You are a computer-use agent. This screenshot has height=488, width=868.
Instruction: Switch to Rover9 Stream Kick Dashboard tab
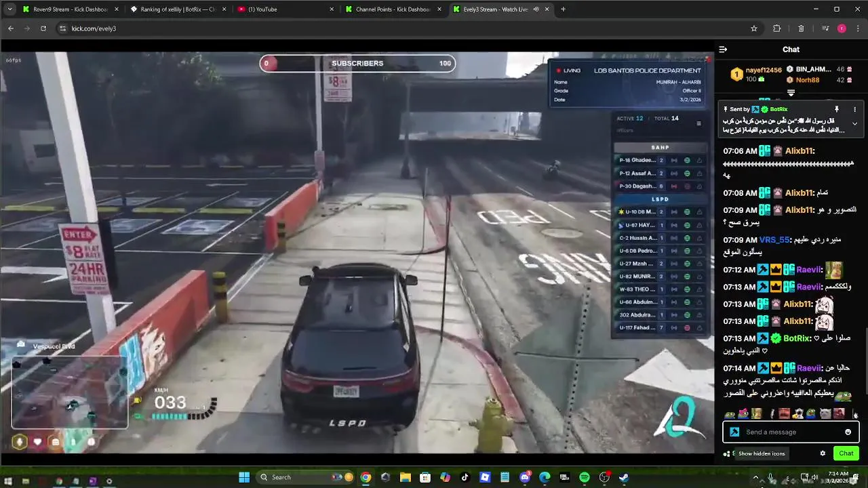coord(71,9)
